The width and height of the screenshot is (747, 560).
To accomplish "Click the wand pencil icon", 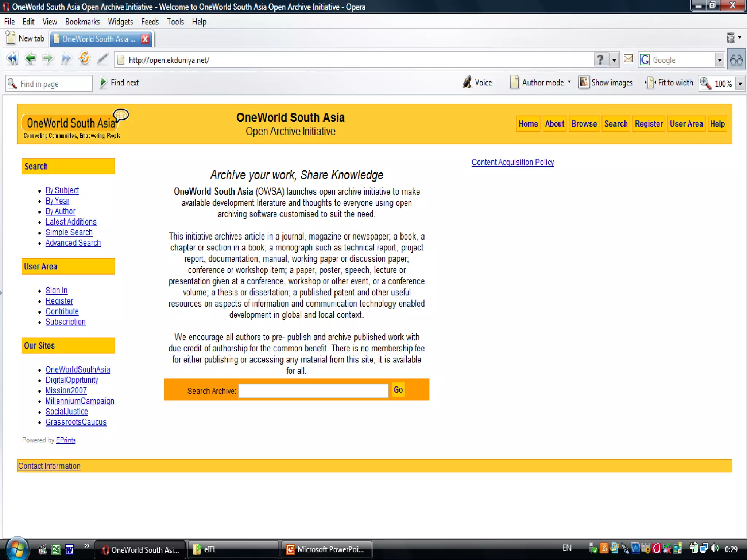I will click(x=103, y=59).
